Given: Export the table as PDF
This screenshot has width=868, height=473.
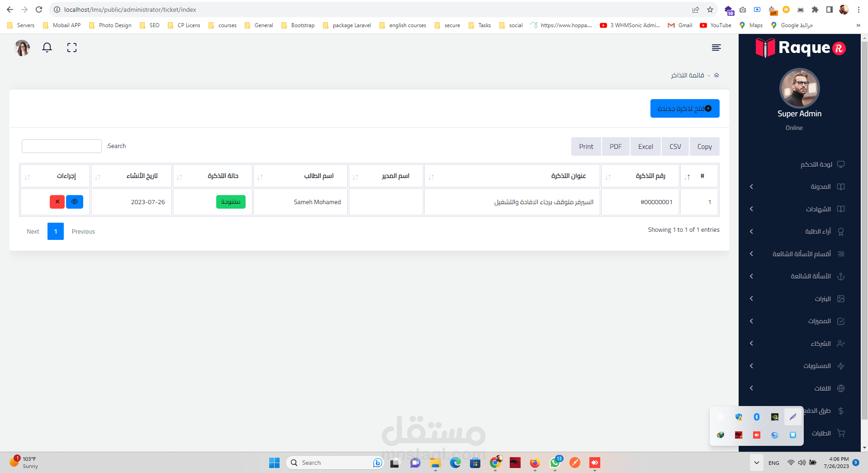Looking at the screenshot, I should 616,147.
